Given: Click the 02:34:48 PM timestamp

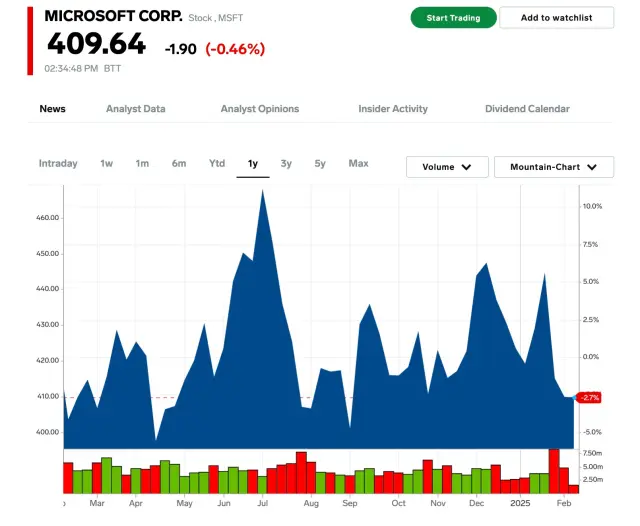Looking at the screenshot, I should (71, 69).
